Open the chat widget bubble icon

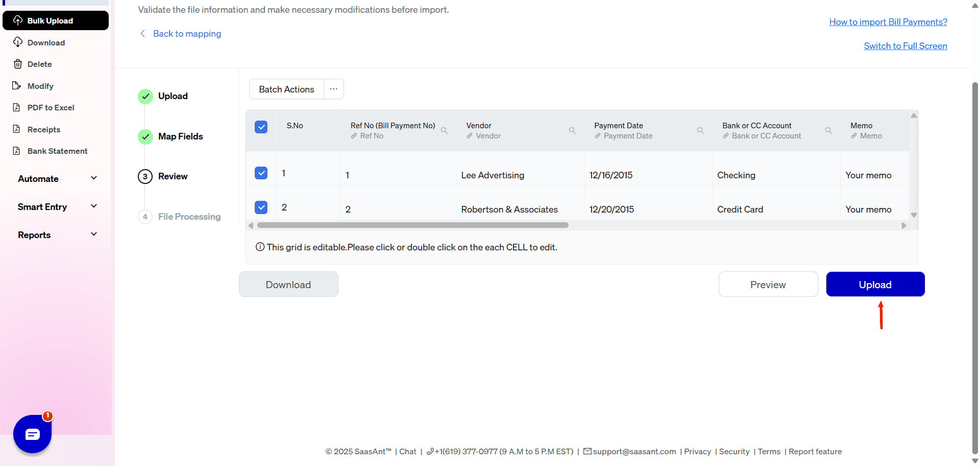click(32, 434)
